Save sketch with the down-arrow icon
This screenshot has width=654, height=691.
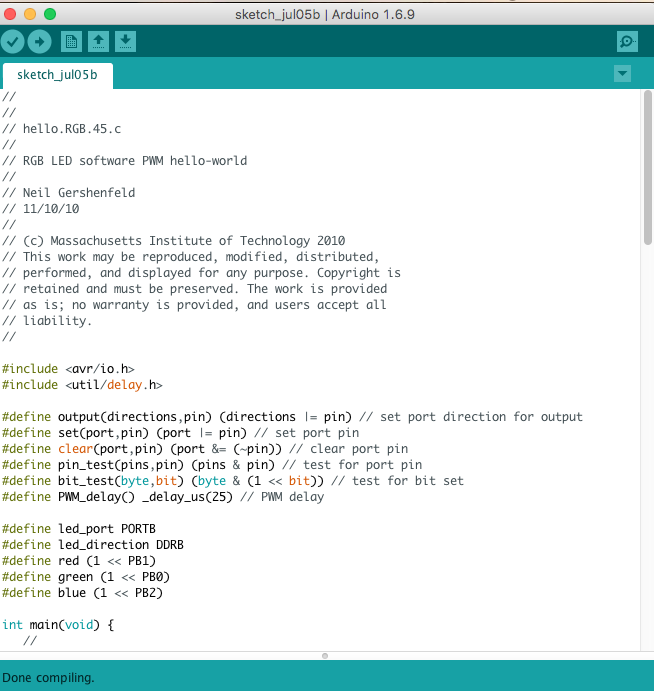126,42
